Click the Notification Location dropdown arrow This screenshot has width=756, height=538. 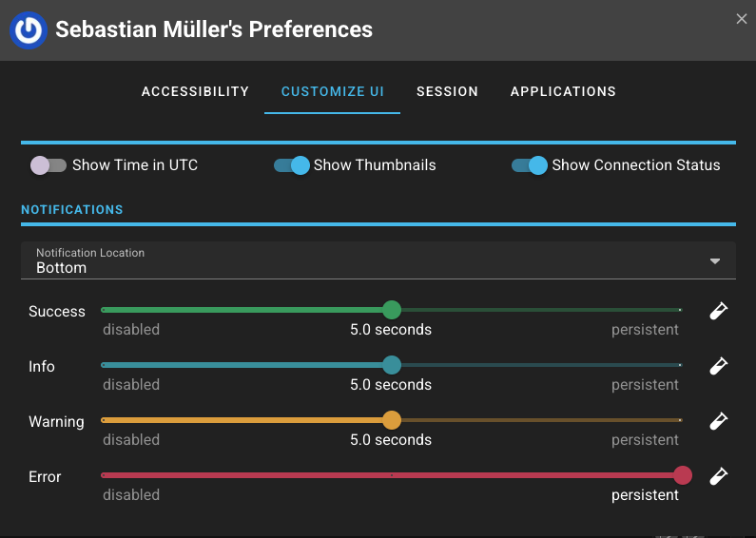pos(715,261)
